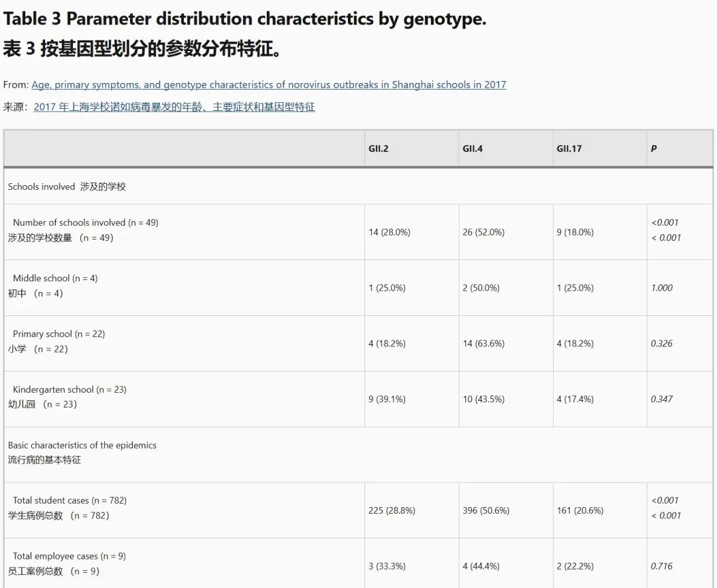Open the Chinese source article link
Image resolution: width=717 pixels, height=588 pixels.
174,107
